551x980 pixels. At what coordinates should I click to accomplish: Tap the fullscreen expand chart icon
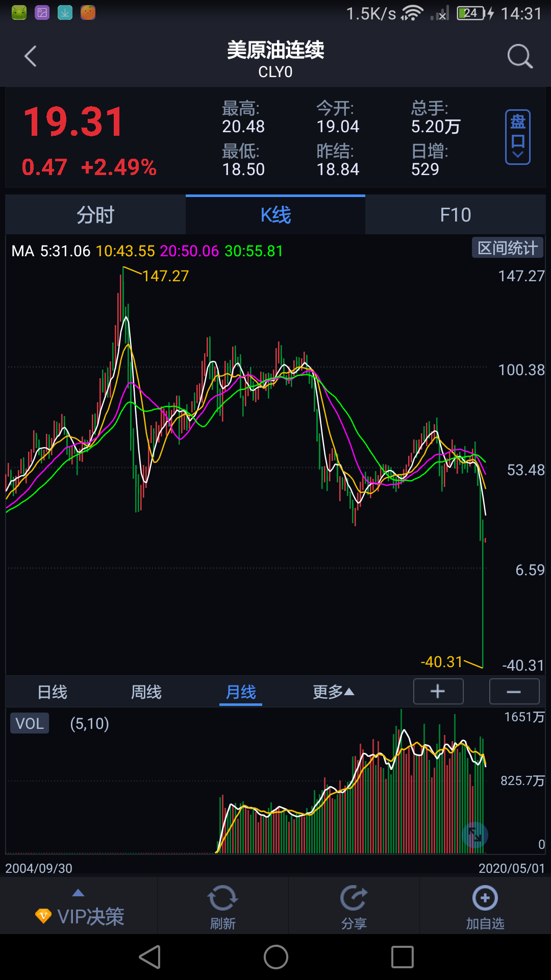tap(475, 835)
